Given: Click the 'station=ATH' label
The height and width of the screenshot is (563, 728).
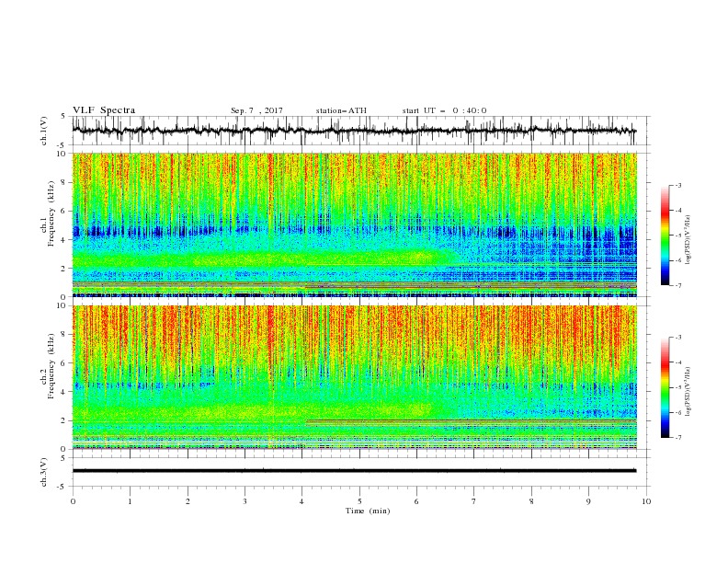Looking at the screenshot, I should pyautogui.click(x=341, y=110).
